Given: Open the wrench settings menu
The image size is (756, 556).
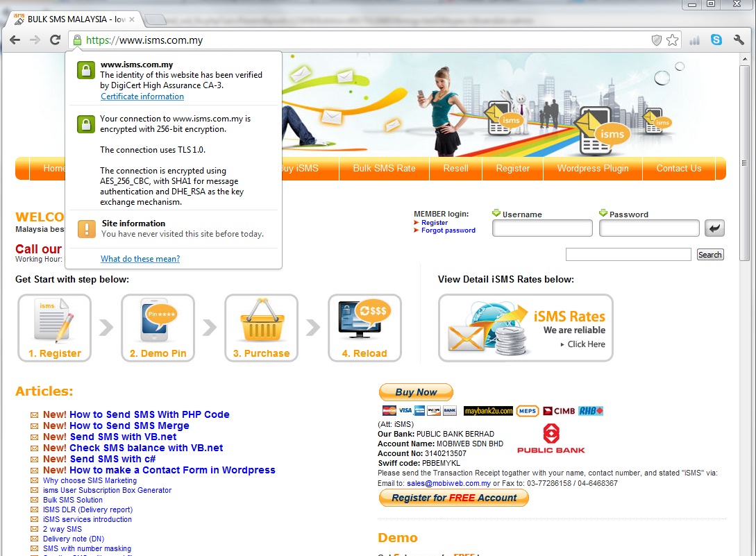Looking at the screenshot, I should (738, 40).
